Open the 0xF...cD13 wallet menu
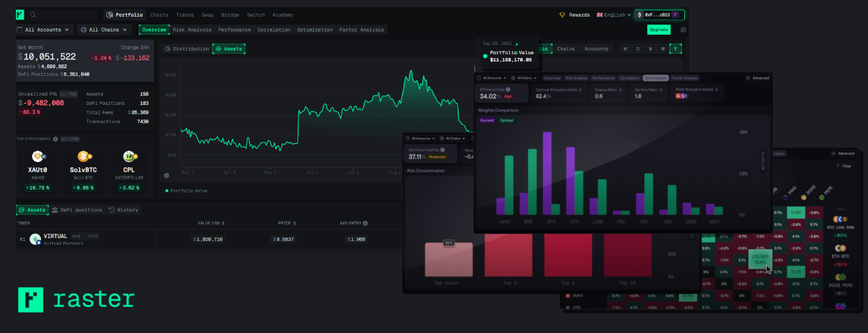Screen dimensions: 868x333 [x=659, y=14]
